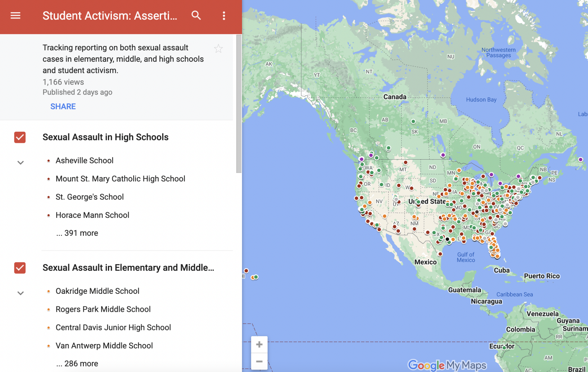The image size is (588, 372).
Task: Collapse the Elementary and Middle schools chevron
Action: click(20, 293)
